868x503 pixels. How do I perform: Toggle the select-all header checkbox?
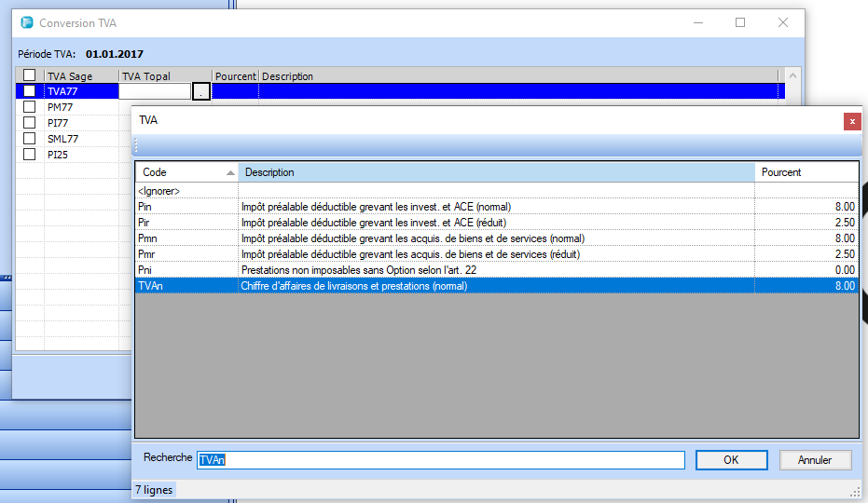[x=30, y=75]
